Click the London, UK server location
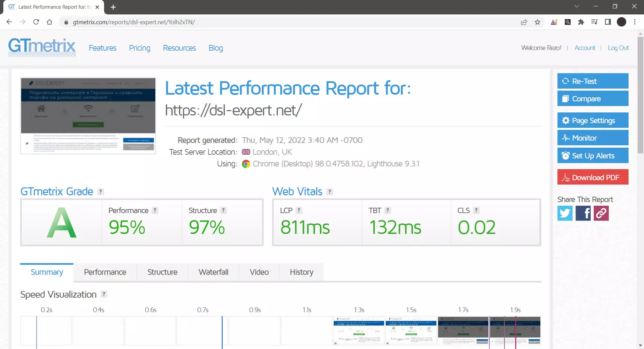 pyautogui.click(x=272, y=152)
